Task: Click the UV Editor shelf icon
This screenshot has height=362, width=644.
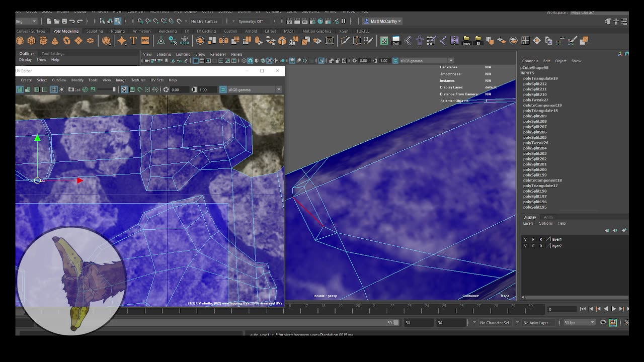Action: tap(384, 41)
